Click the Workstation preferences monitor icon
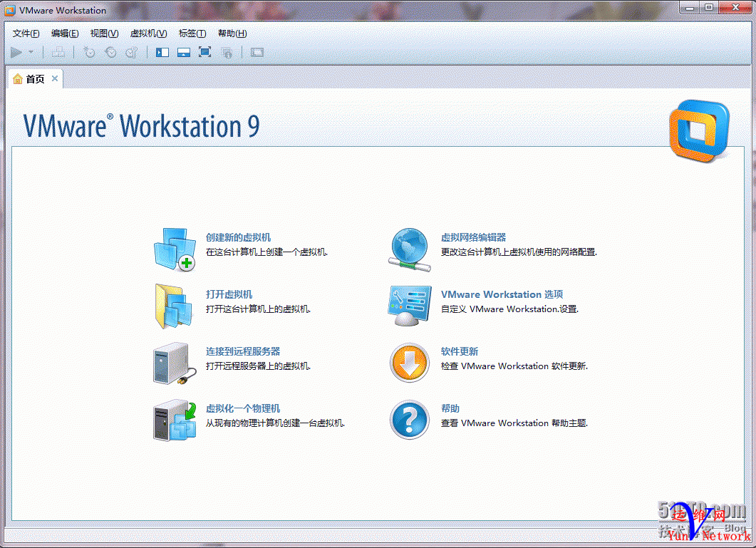This screenshot has height=548, width=756. [409, 306]
